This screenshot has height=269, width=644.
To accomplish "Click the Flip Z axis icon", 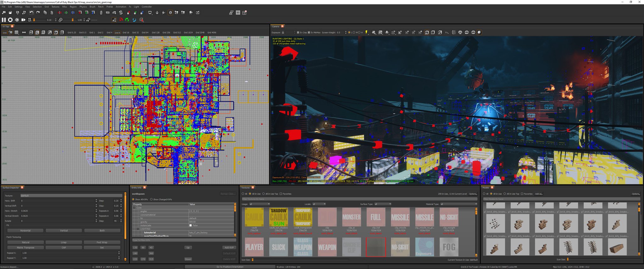I will point(73,13).
